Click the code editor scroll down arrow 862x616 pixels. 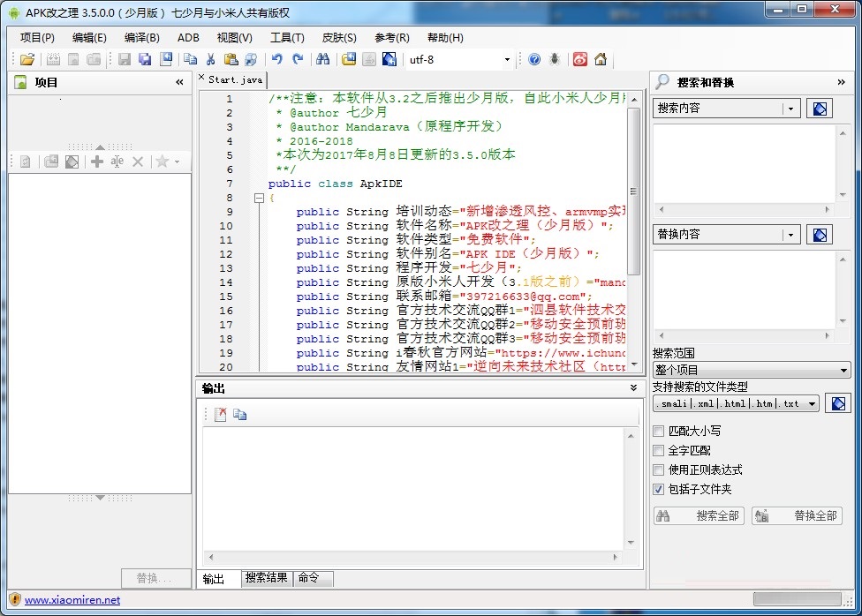pyautogui.click(x=634, y=364)
